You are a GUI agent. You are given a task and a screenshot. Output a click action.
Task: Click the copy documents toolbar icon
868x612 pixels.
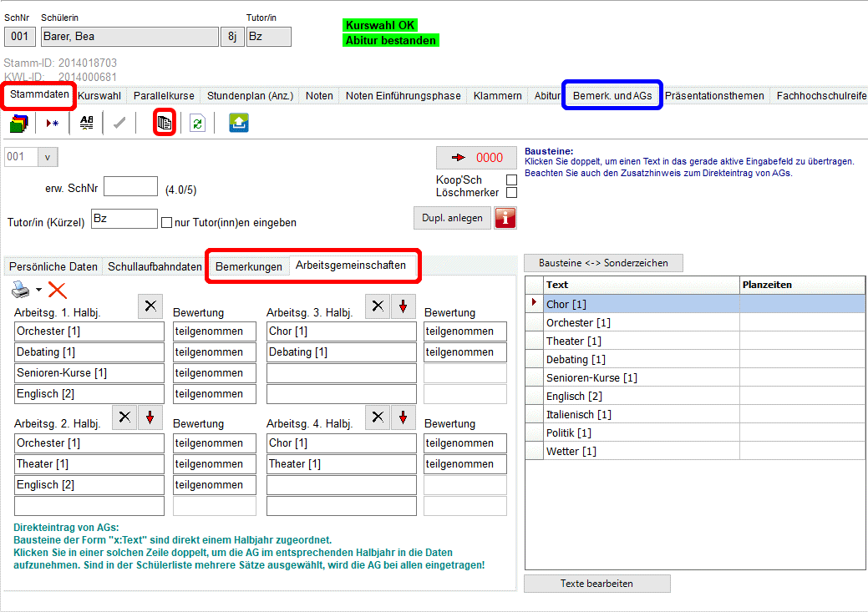pyautogui.click(x=165, y=124)
